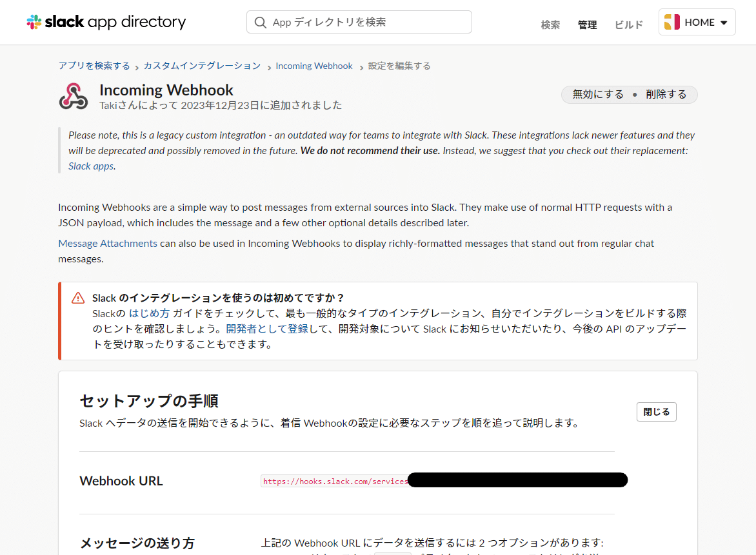756x555 pixels.
Task: Open the はじめ方 guide link
Action: (149, 314)
